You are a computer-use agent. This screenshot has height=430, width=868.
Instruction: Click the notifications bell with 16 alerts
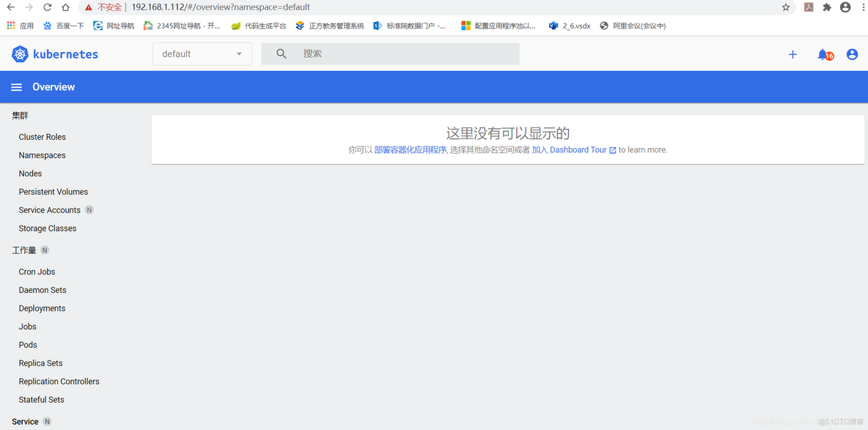coord(823,53)
